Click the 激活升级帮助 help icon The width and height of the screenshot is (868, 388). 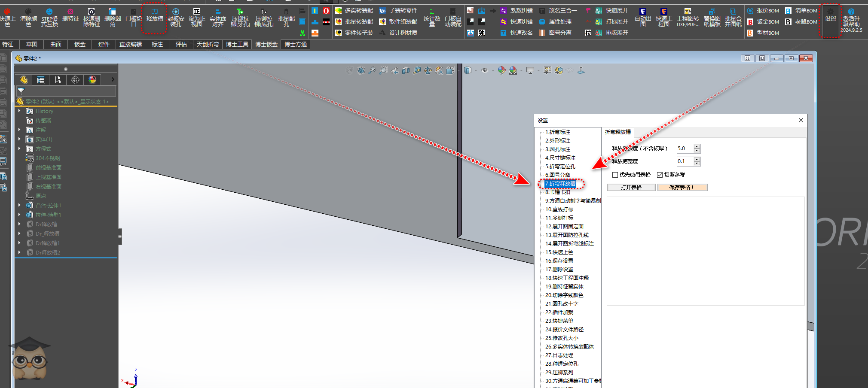point(851,17)
